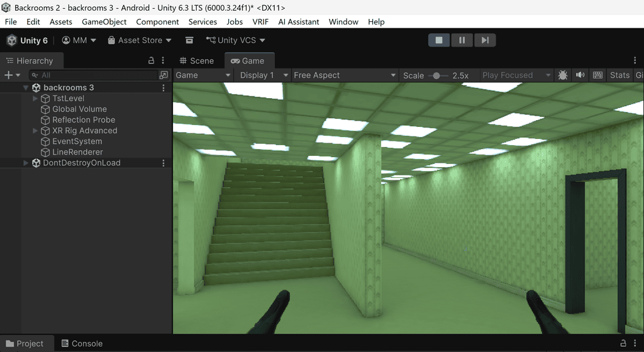Open the Window menu
The width and height of the screenshot is (644, 352).
(343, 22)
